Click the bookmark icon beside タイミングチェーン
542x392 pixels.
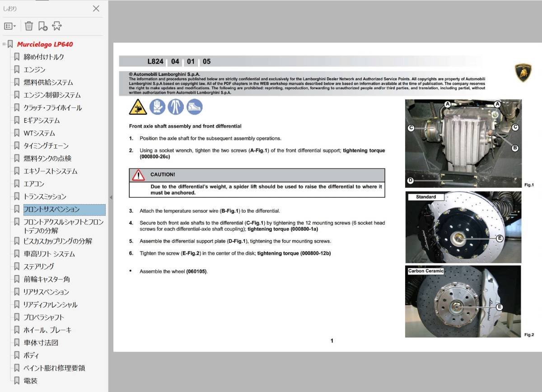(17, 145)
